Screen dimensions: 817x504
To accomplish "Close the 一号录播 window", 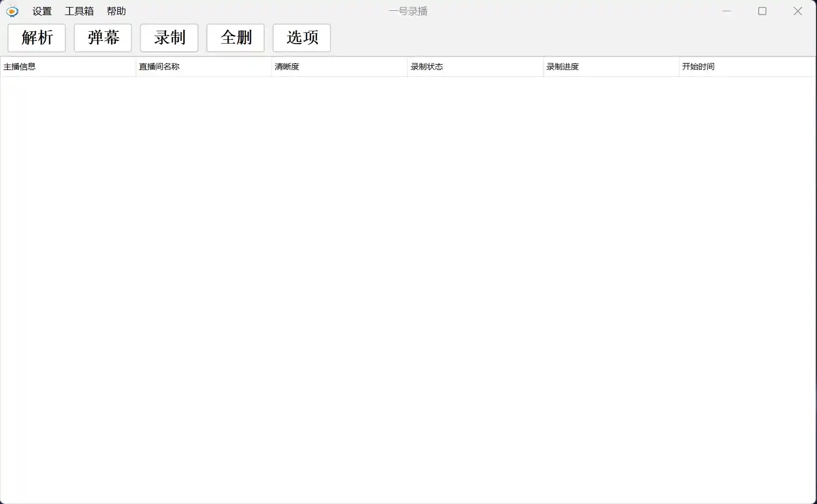I will point(798,11).
